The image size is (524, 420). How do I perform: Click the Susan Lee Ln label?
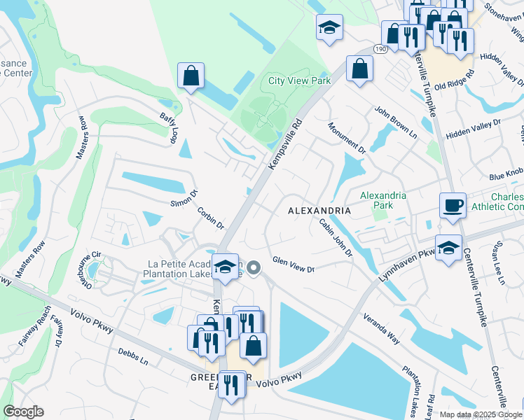499,262
